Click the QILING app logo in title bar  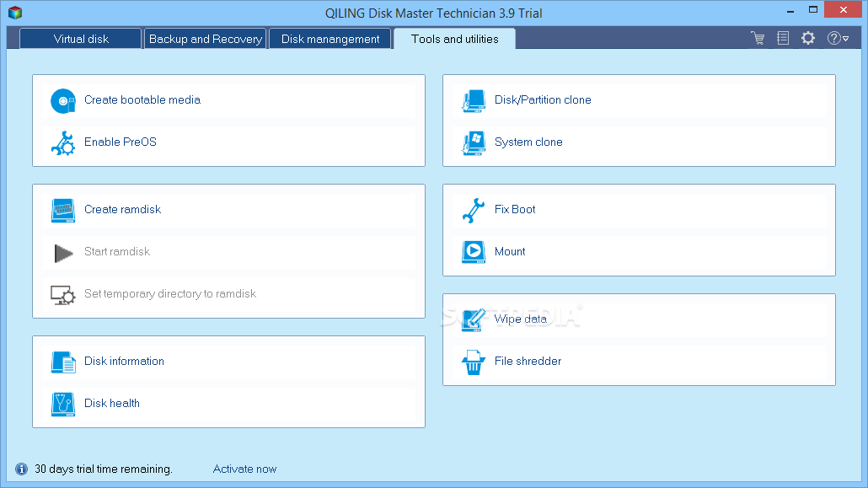15,12
